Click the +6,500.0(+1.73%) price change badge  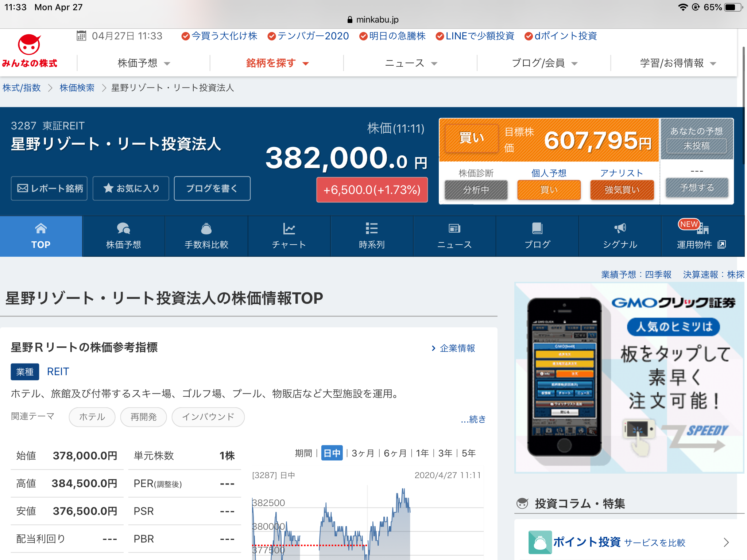coord(372,190)
